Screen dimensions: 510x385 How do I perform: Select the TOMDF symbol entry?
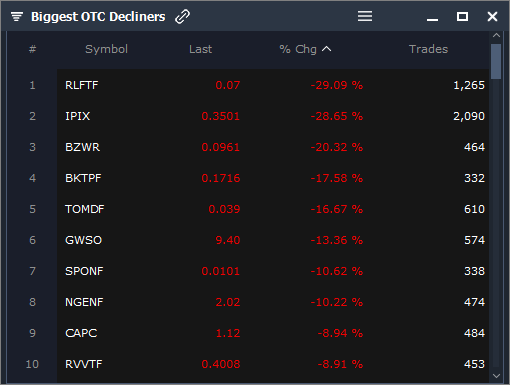coord(85,209)
